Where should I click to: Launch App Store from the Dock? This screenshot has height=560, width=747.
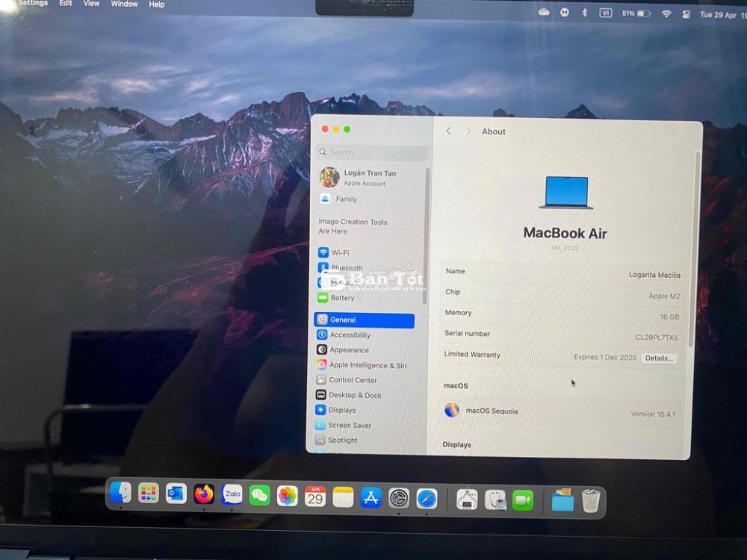[371, 498]
